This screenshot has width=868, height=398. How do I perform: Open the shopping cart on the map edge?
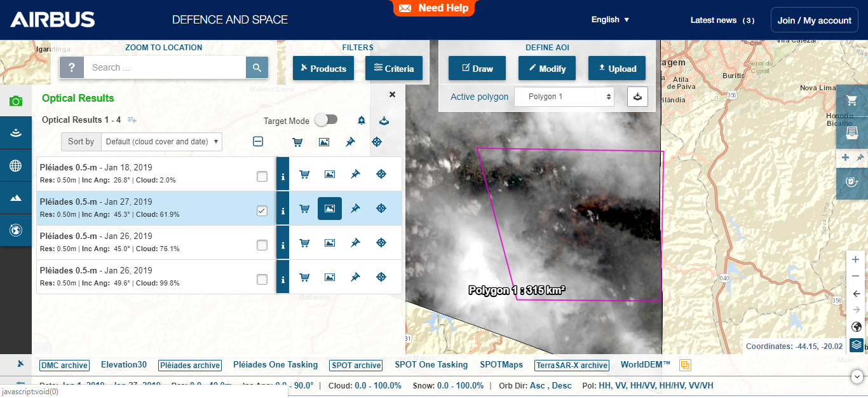[852, 100]
